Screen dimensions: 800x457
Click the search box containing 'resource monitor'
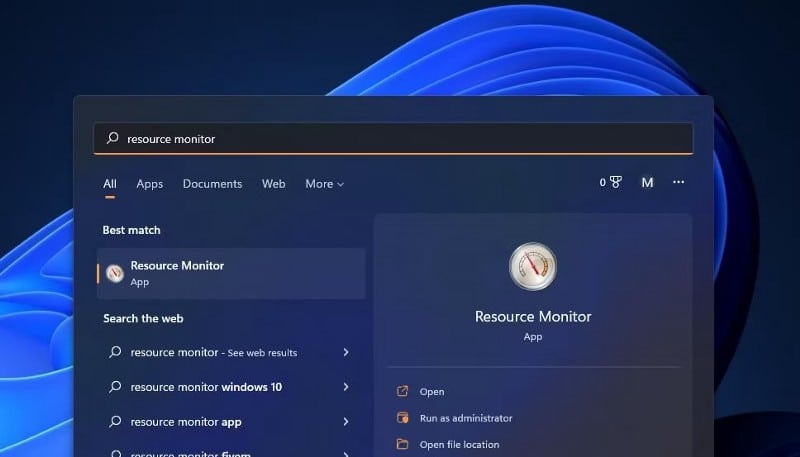pos(393,139)
